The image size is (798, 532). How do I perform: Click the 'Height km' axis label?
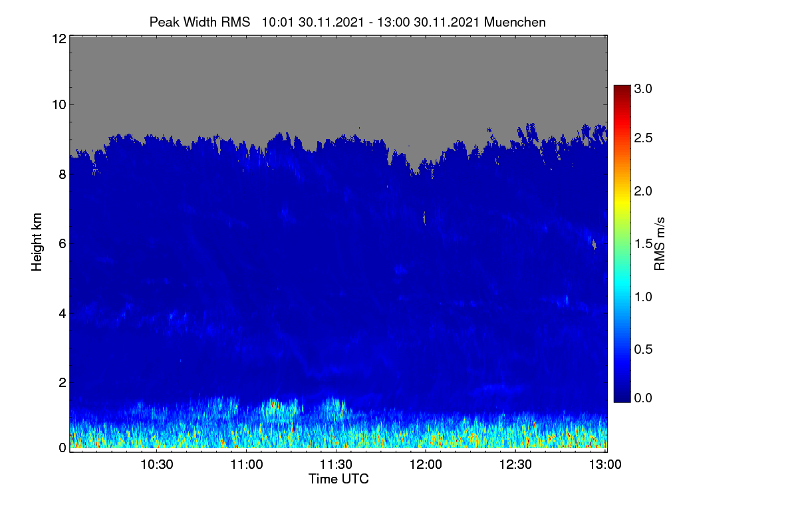tap(37, 241)
